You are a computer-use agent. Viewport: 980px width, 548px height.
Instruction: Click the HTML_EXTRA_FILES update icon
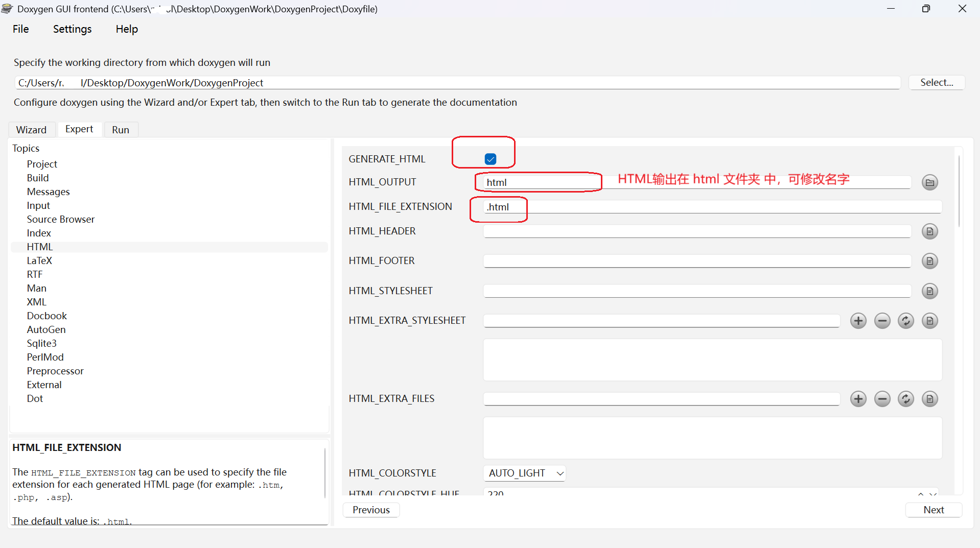(905, 399)
